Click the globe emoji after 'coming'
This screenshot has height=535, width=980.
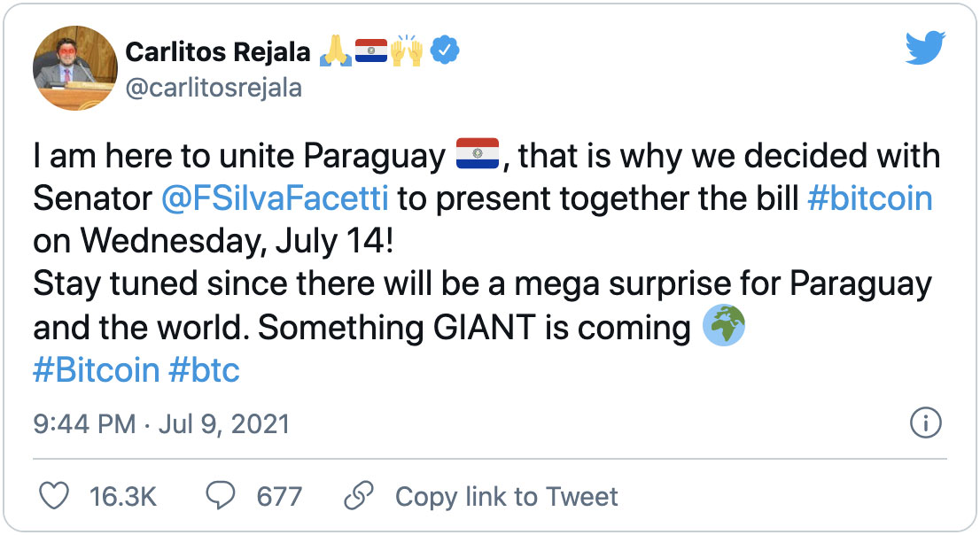click(723, 327)
